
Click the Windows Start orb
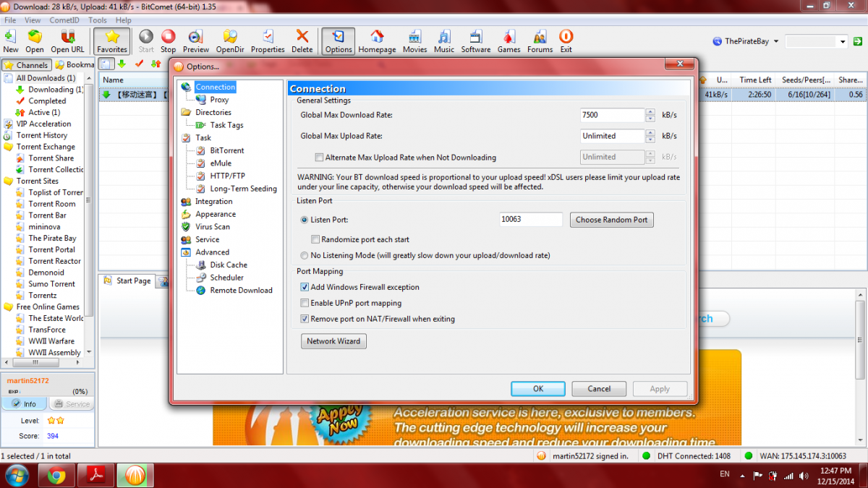point(17,475)
